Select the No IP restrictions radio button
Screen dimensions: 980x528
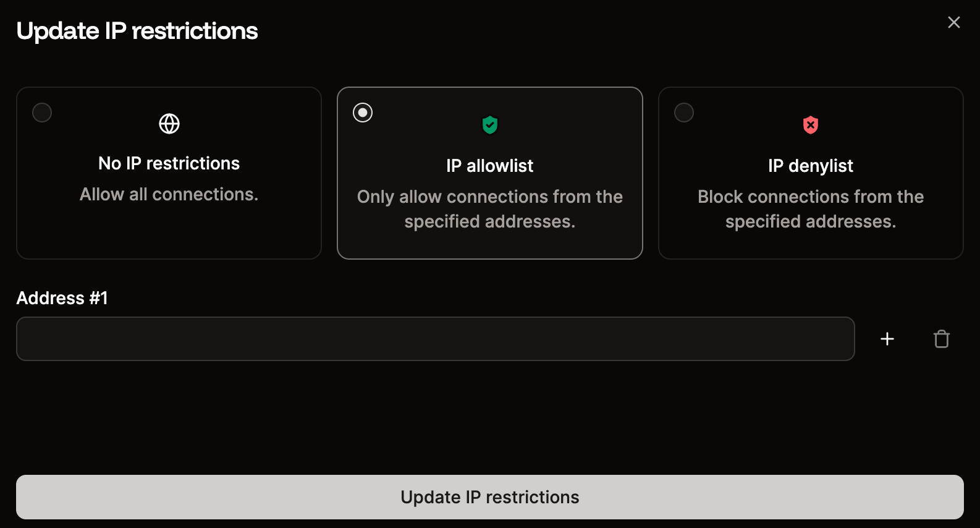pyautogui.click(x=41, y=113)
